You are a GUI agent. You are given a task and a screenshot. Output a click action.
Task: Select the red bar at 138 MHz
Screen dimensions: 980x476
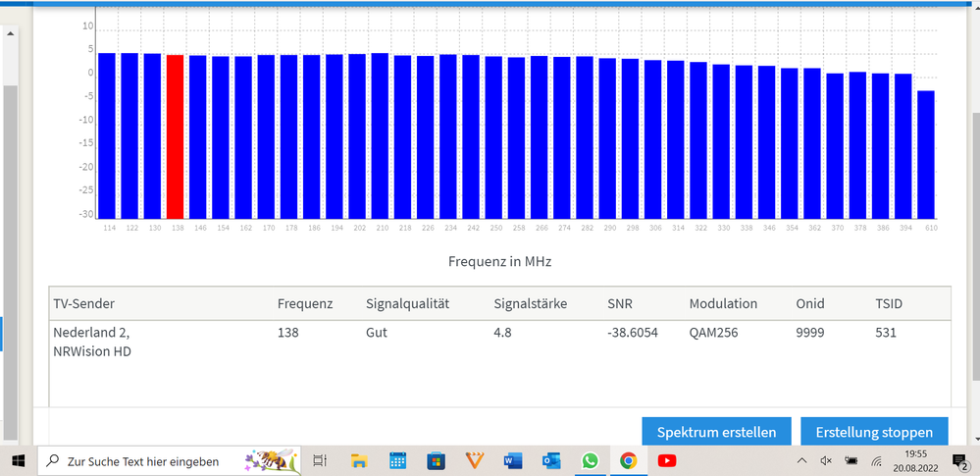[175, 136]
